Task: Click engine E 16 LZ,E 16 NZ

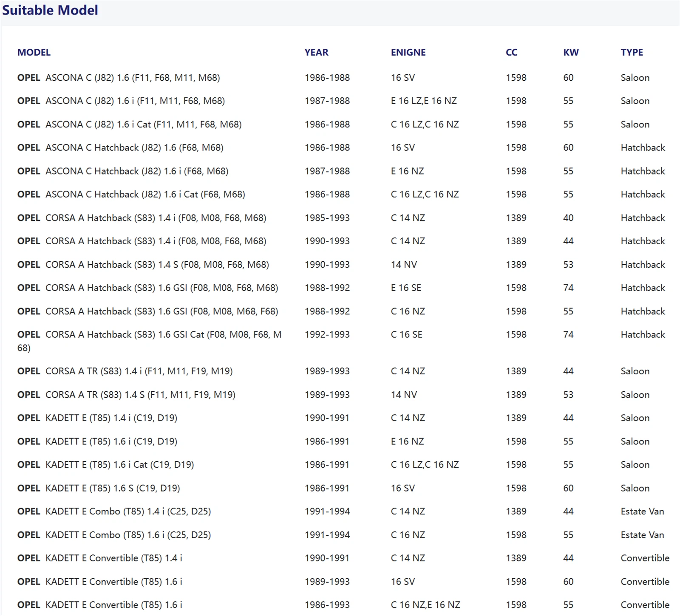Action: pyautogui.click(x=424, y=101)
